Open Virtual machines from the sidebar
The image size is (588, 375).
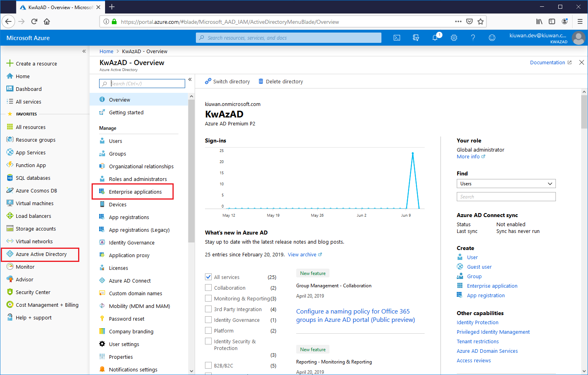(x=34, y=203)
